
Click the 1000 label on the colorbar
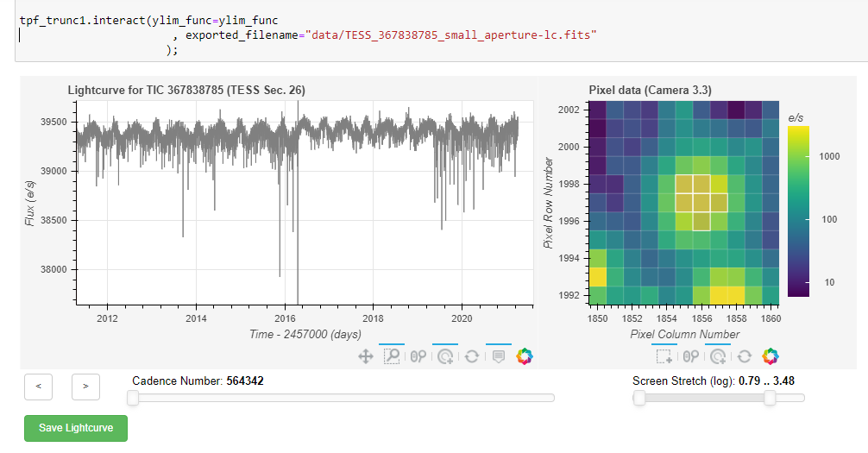[x=829, y=157]
